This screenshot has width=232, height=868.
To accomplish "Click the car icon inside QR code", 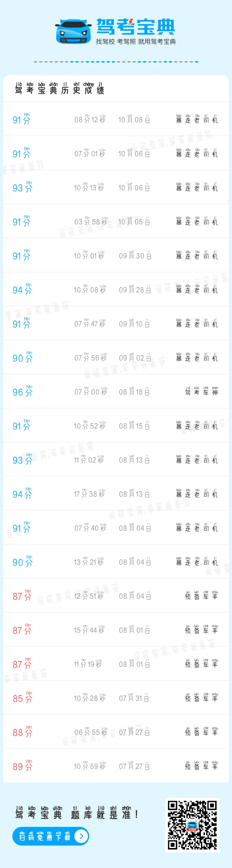I will pos(192,825).
